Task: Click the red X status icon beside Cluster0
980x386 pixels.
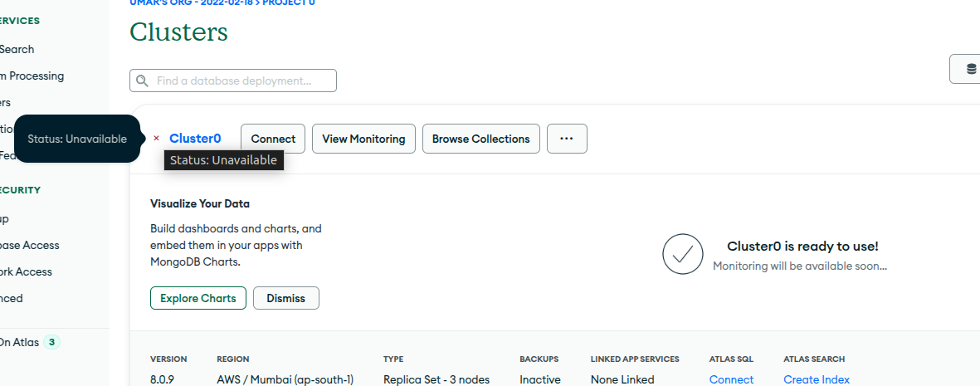Action: point(156,139)
